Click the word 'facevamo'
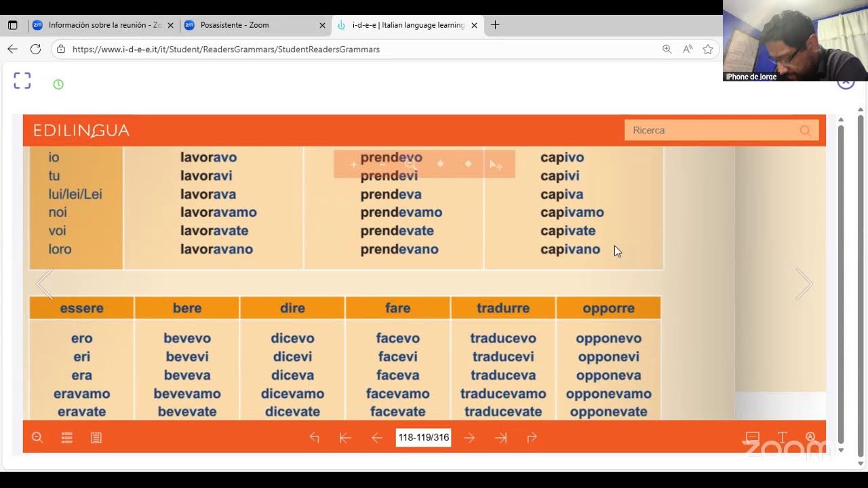This screenshot has height=488, width=868. point(397,393)
